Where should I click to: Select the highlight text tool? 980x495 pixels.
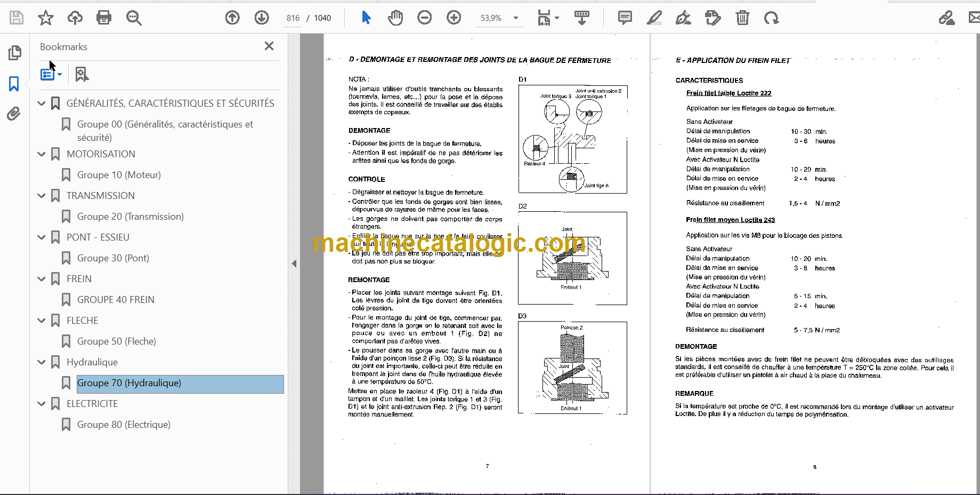pyautogui.click(x=654, y=18)
